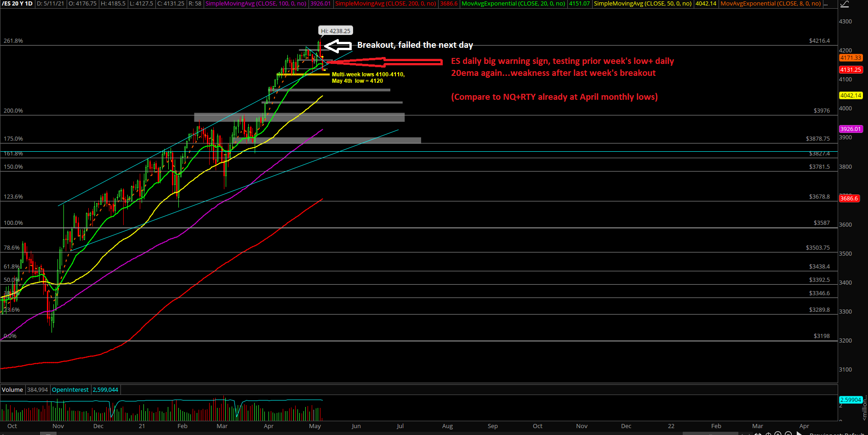The width and height of the screenshot is (868, 435).
Task: Select the /ES 20 Y 1D symbol label
Action: (17, 4)
